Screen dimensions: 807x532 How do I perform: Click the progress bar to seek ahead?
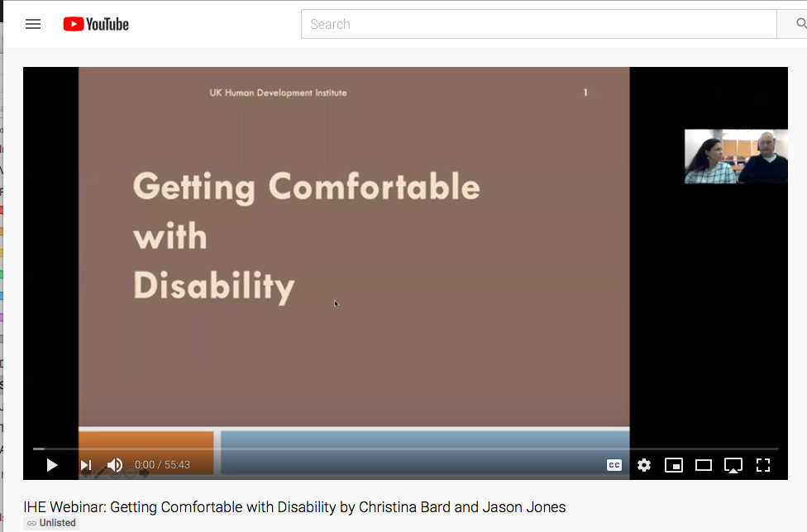coord(413,448)
